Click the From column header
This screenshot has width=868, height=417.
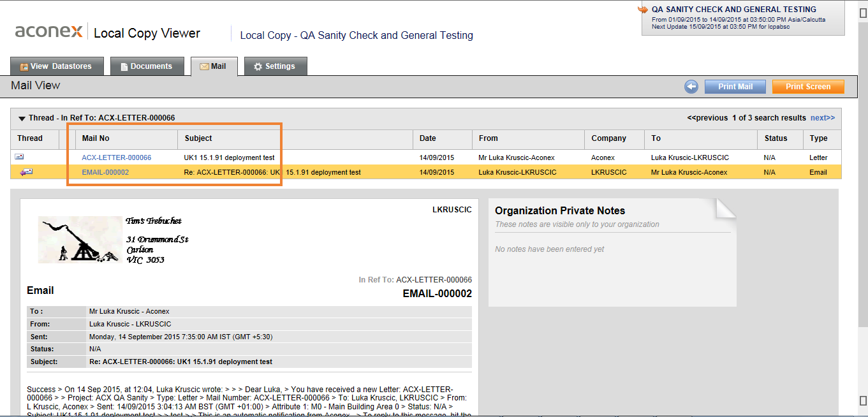pyautogui.click(x=489, y=138)
